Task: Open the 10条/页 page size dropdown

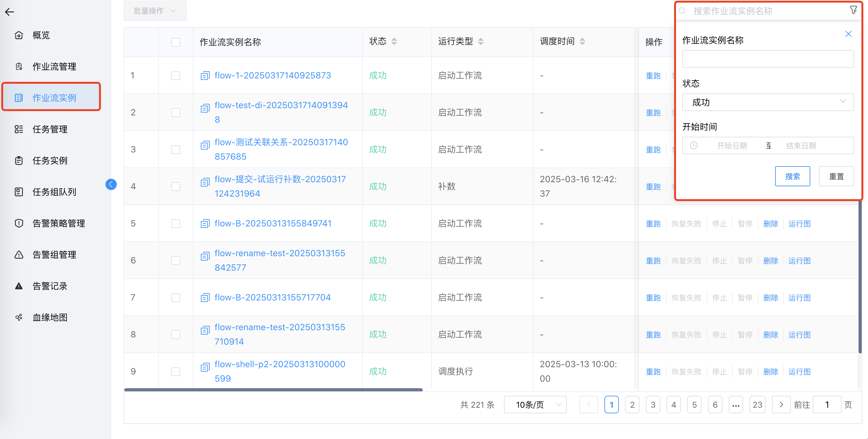Action: click(535, 405)
